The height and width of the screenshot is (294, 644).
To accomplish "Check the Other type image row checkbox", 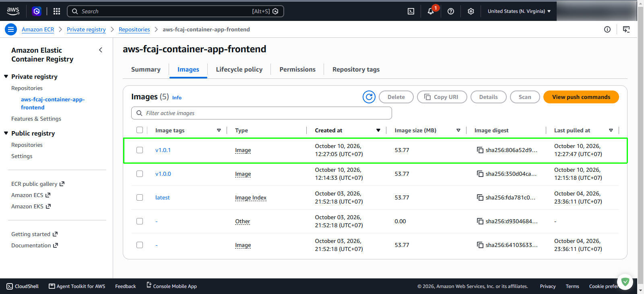I will 140,221.
